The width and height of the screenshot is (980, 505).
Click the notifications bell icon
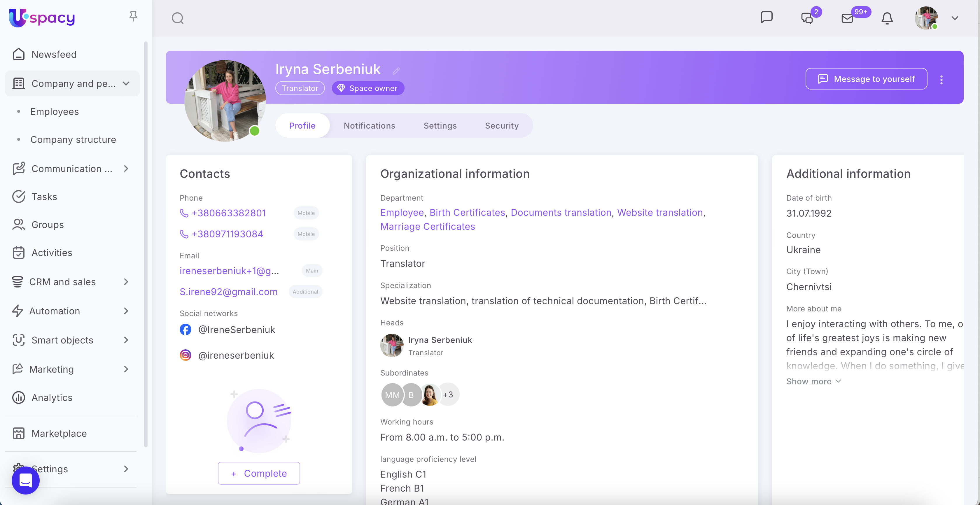click(887, 18)
